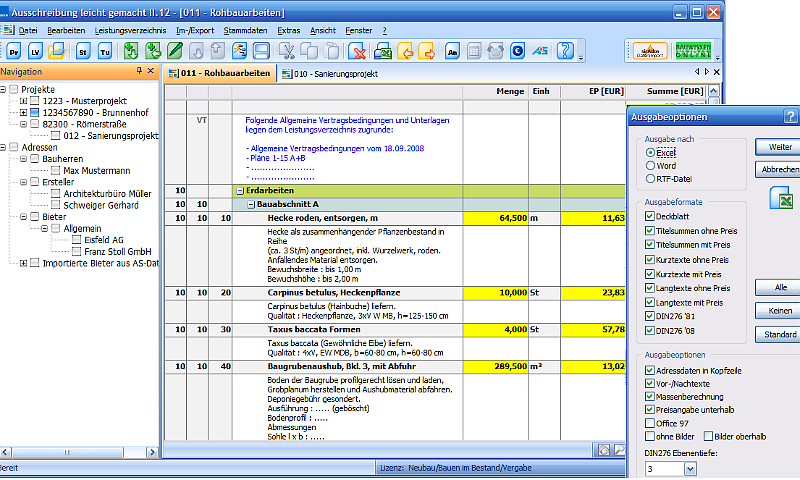Image resolution: width=800 pixels, height=480 pixels.
Task: Click the red X delete icon
Action: pos(358,51)
